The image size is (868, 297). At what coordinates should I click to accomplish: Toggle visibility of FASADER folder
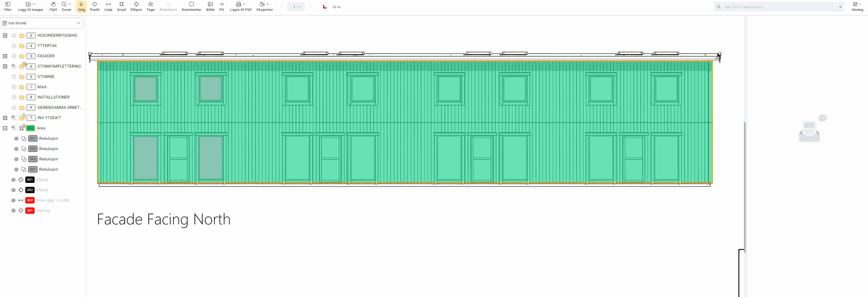pos(14,56)
